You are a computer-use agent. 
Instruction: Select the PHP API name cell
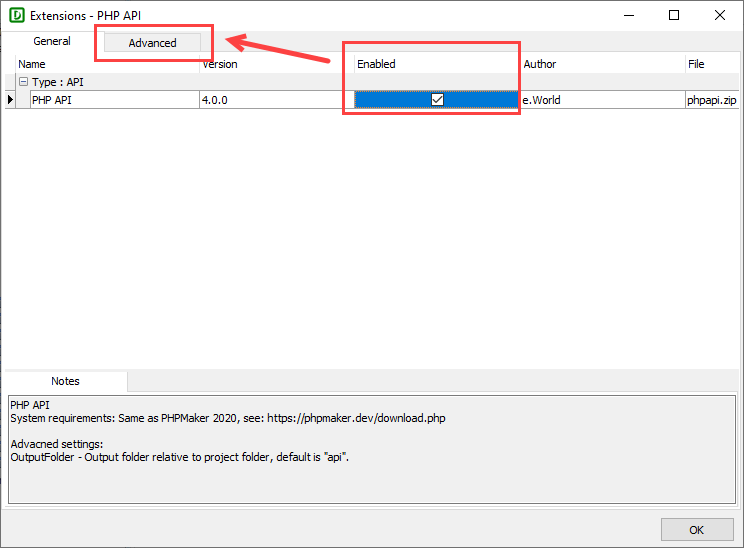115,100
